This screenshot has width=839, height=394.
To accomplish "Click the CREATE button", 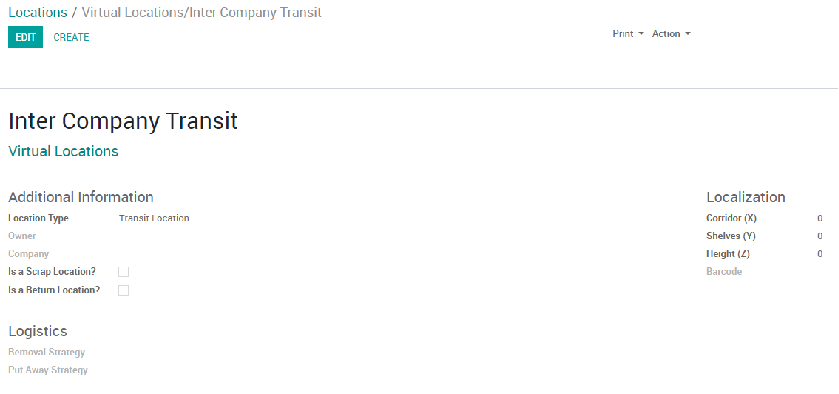I will [x=71, y=37].
